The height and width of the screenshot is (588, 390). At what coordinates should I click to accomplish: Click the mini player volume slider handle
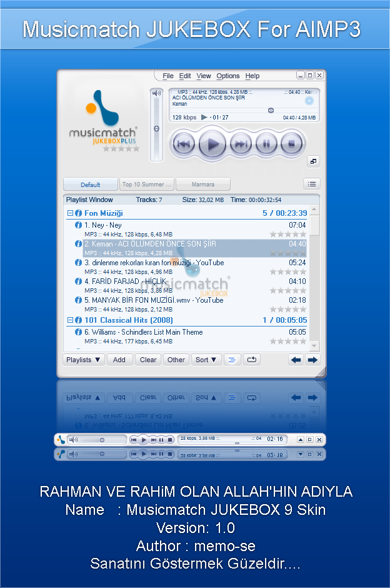coord(102,440)
